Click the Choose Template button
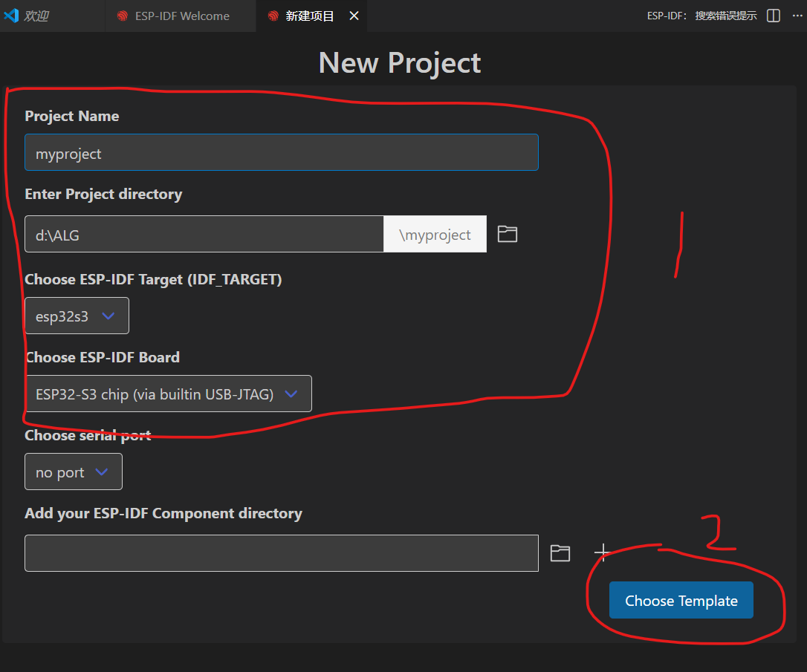 pyautogui.click(x=681, y=600)
